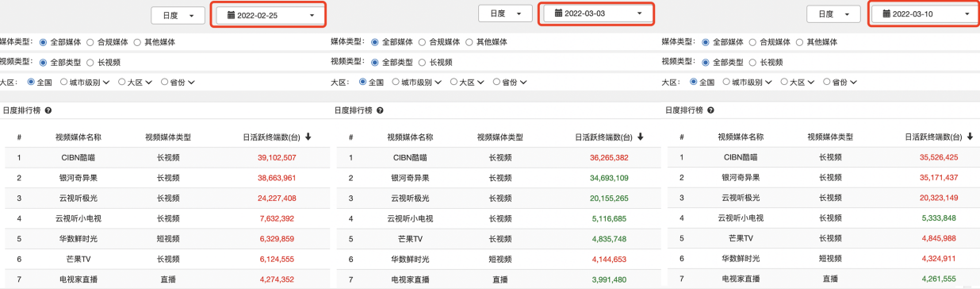
Task: Open the 2022-03-10 date picker
Action: 925,14
